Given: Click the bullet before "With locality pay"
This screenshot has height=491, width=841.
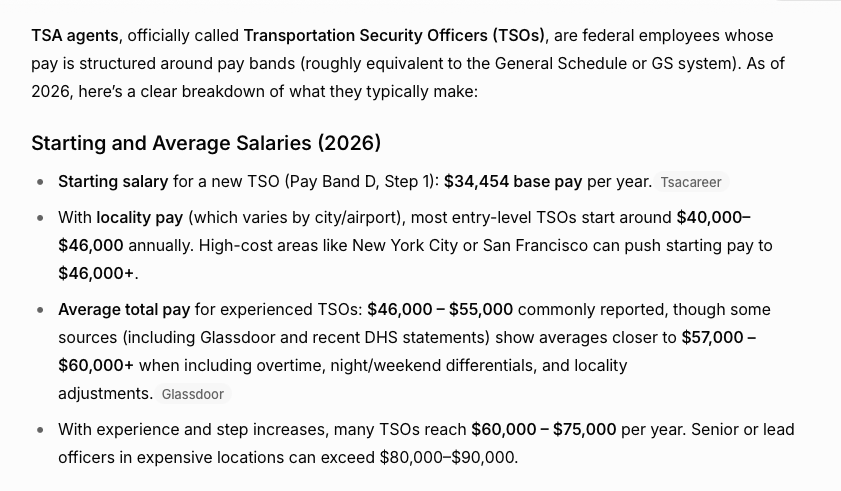Looking at the screenshot, I should 40,218.
